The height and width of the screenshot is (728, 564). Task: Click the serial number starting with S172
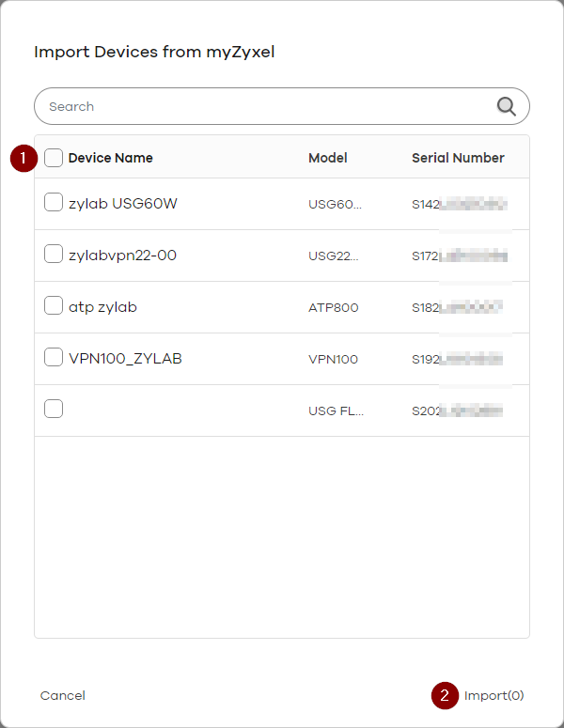pos(460,256)
